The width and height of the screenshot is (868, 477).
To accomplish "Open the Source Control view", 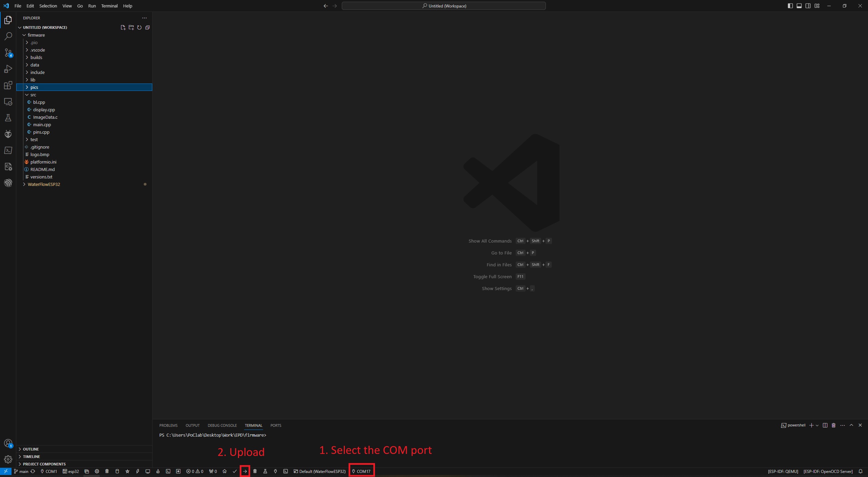I will [x=8, y=53].
